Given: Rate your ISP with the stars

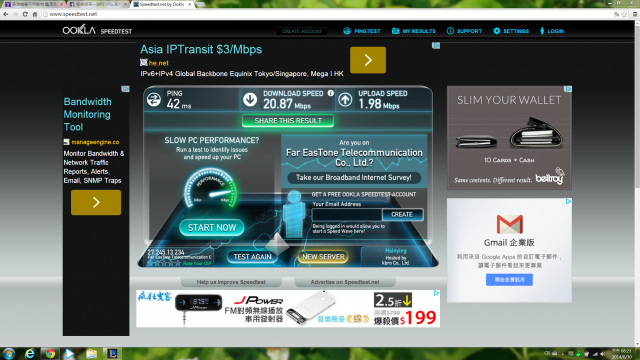Looking at the screenshot, I should point(164,263).
